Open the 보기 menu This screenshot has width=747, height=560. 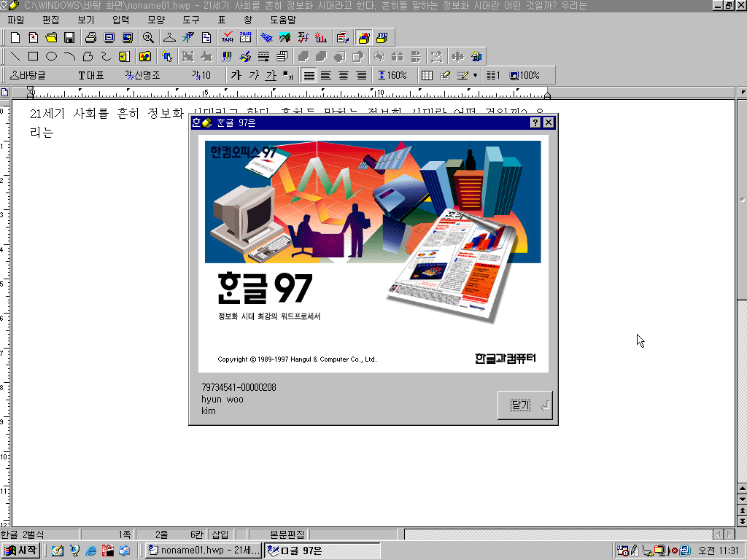[86, 20]
